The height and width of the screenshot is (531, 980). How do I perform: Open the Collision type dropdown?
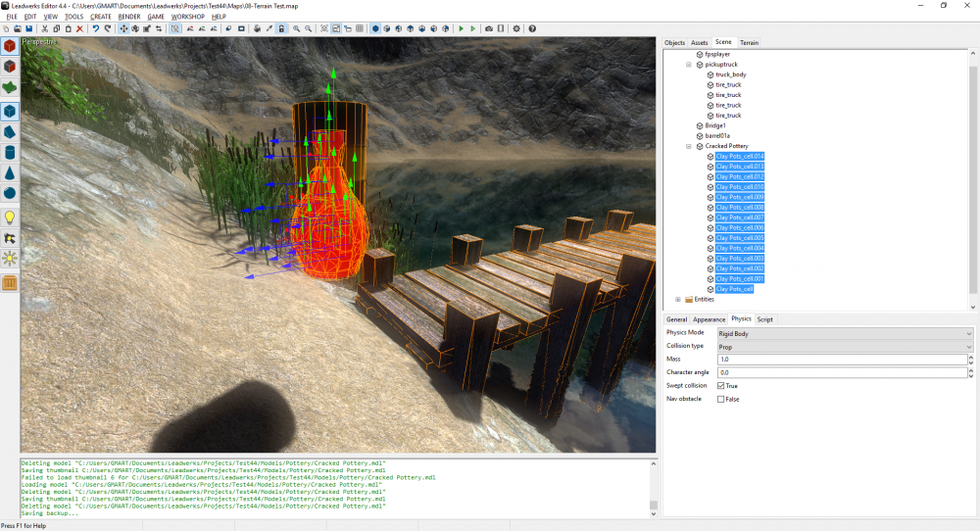click(x=844, y=347)
